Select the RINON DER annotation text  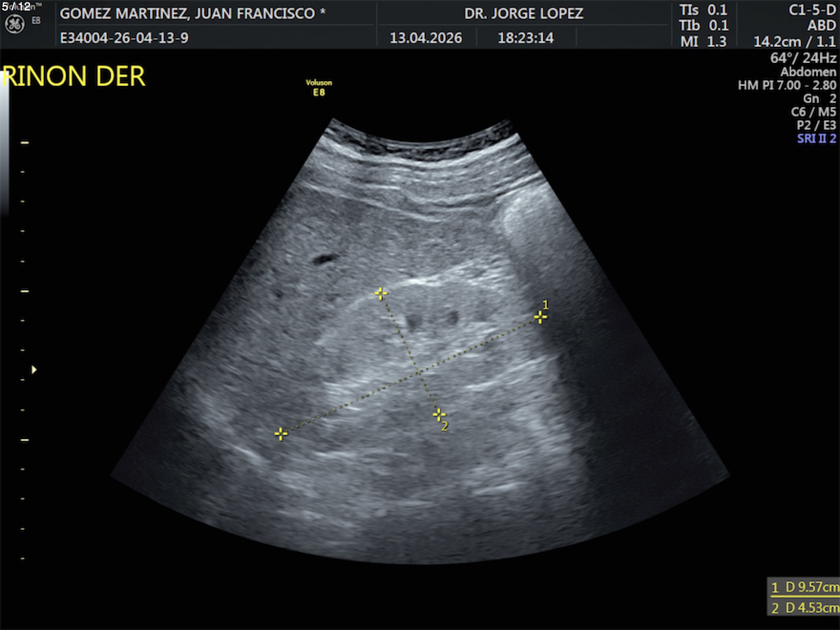click(74, 76)
